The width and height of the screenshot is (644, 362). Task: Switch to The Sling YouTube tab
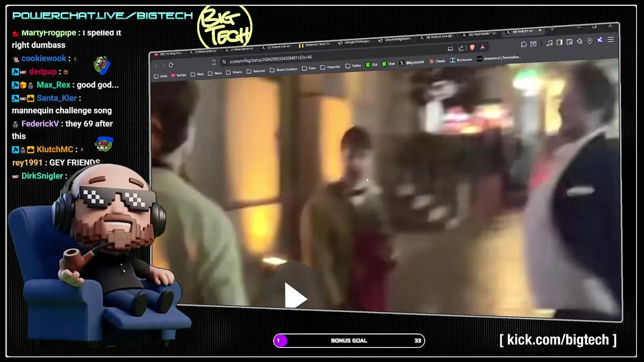pos(169,53)
